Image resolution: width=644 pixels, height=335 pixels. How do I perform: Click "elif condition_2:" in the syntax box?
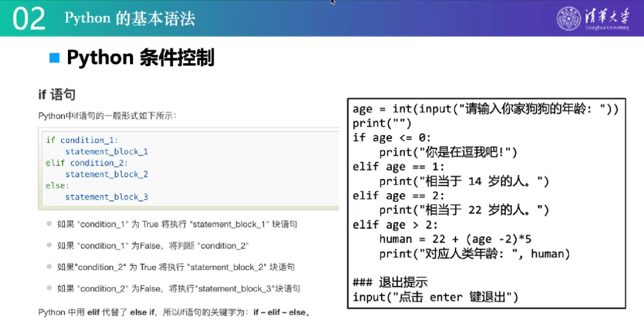point(86,163)
